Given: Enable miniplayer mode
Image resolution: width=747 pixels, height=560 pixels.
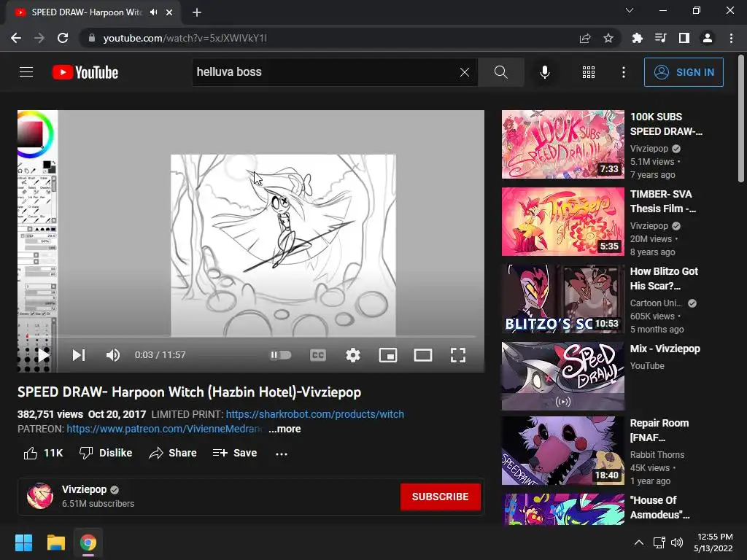Looking at the screenshot, I should (388, 355).
